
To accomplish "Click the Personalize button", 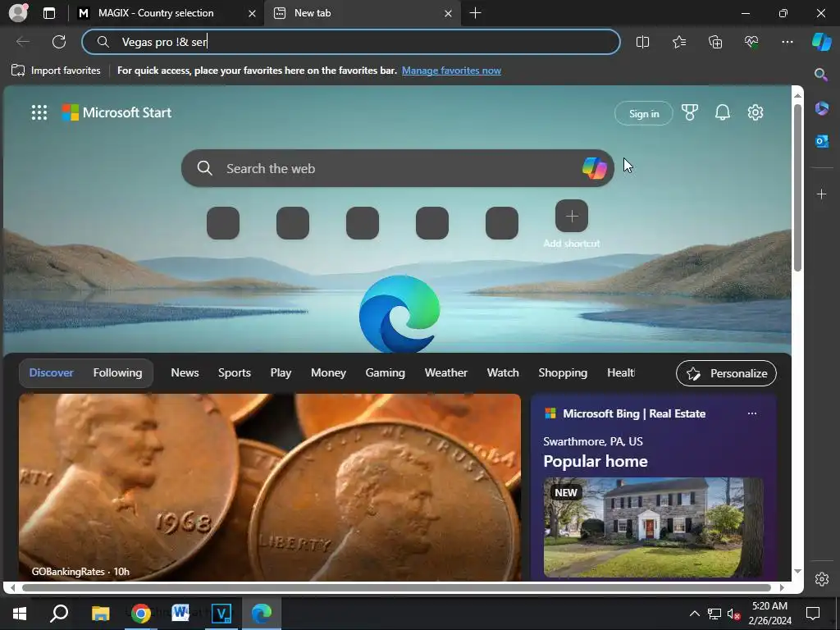I will tap(727, 373).
